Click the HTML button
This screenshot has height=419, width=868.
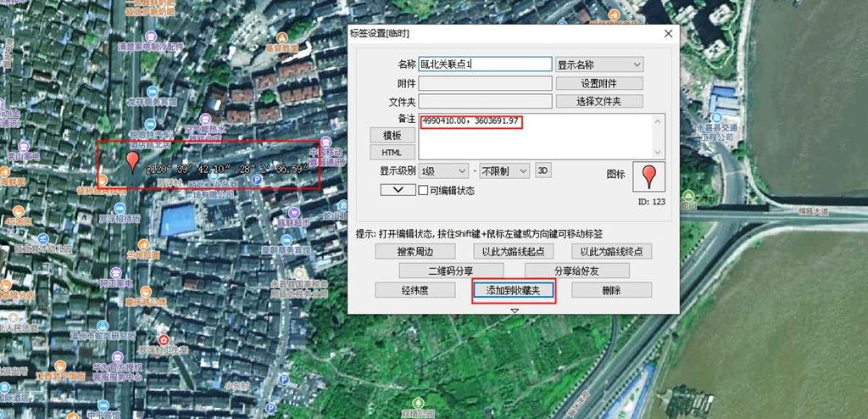click(x=392, y=153)
